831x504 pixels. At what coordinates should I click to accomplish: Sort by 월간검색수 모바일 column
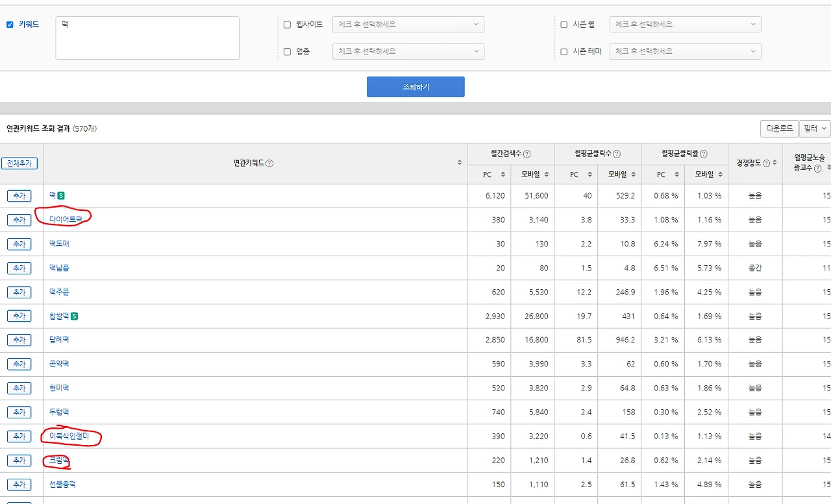coord(546,174)
